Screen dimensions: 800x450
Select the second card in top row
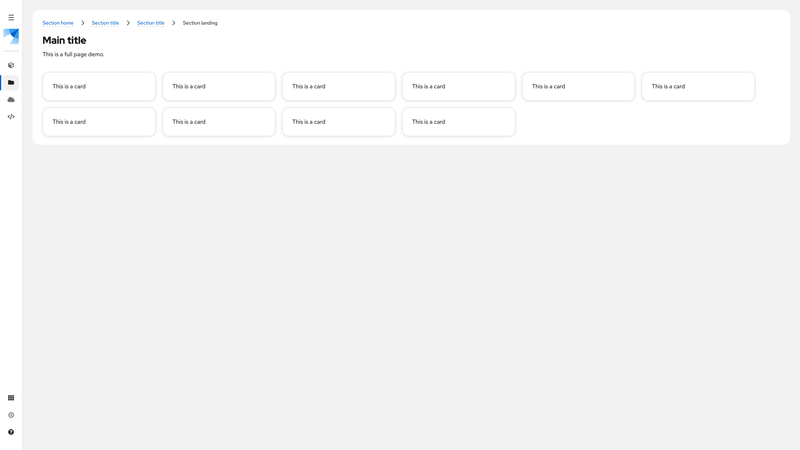219,87
